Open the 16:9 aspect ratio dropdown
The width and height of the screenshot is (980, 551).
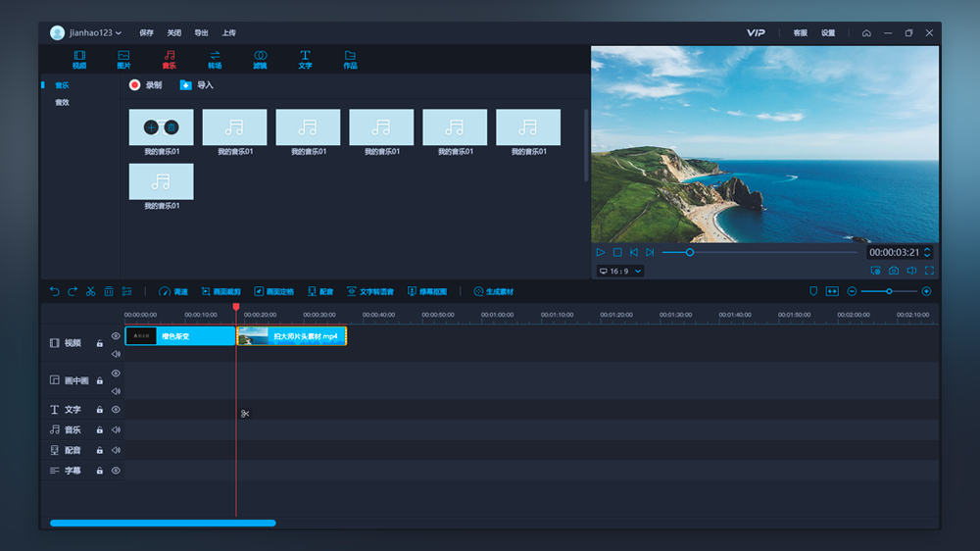[x=620, y=271]
